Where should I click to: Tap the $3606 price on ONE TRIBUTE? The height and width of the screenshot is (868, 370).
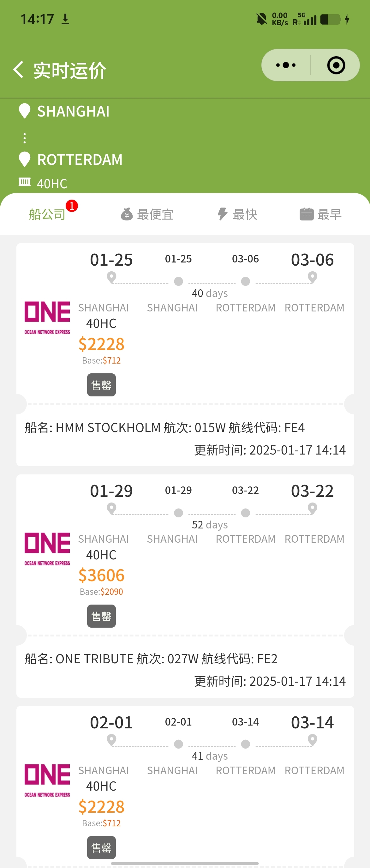click(101, 575)
